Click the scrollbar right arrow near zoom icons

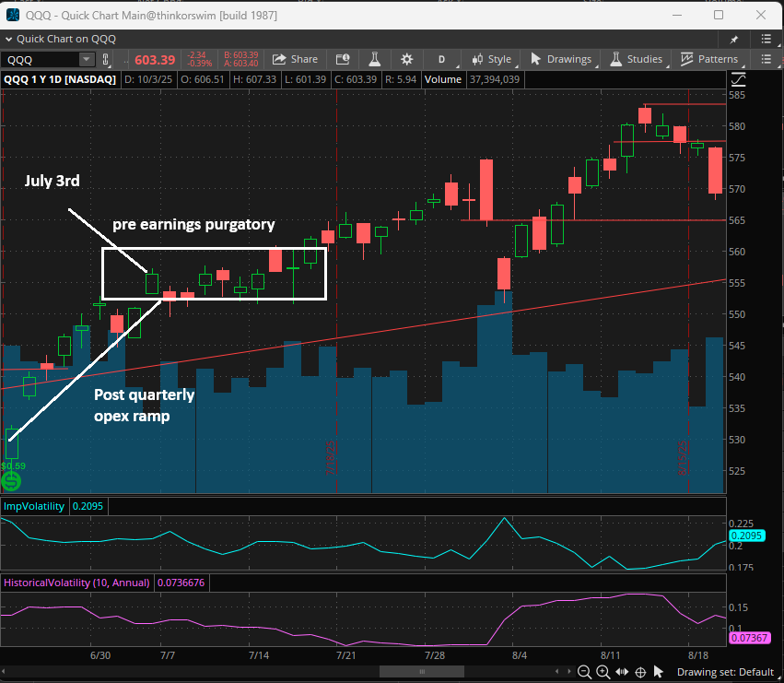(569, 672)
